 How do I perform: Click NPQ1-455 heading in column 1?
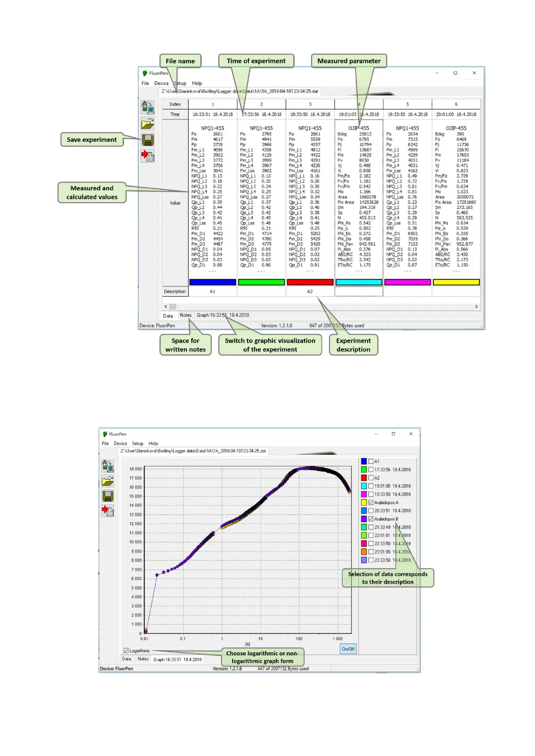(212, 128)
